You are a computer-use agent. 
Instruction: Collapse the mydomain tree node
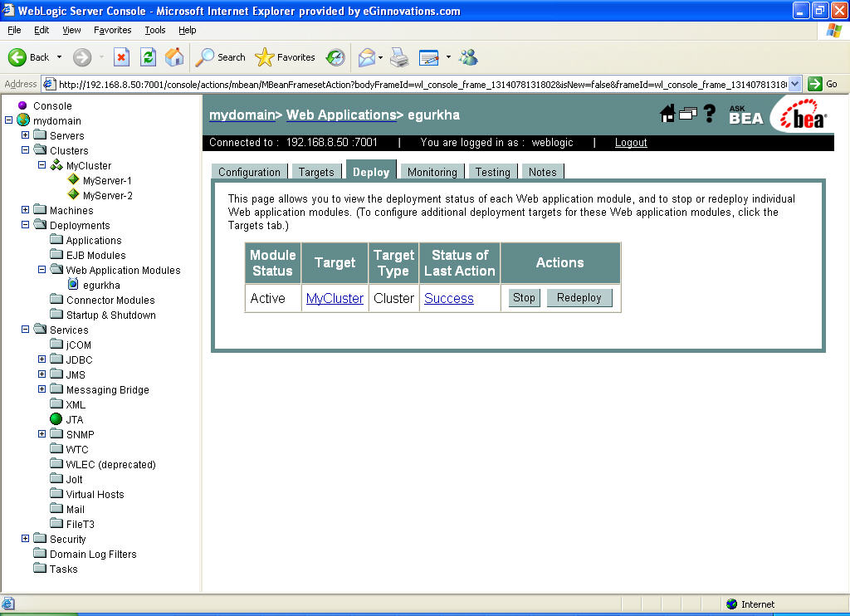(x=8, y=120)
